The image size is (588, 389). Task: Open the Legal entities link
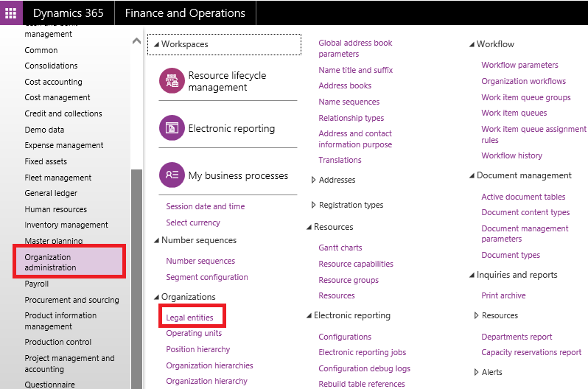click(189, 318)
